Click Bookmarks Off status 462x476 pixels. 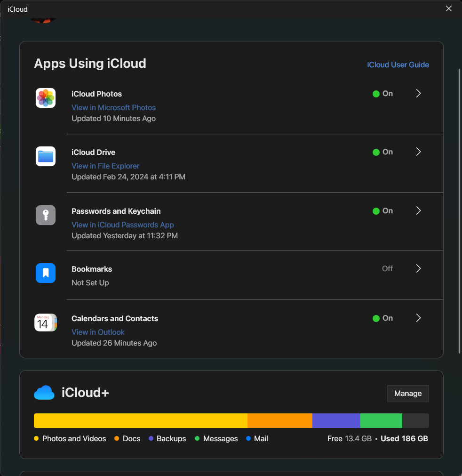coord(387,269)
